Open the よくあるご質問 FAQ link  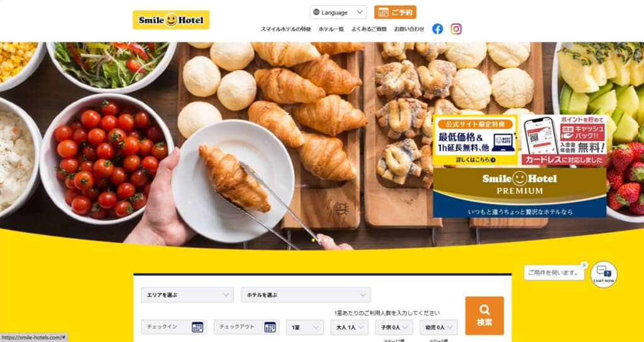pos(369,29)
